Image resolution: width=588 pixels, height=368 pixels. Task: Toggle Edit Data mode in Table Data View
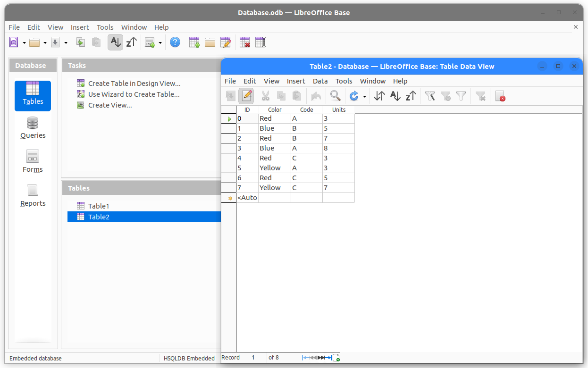[x=246, y=96]
